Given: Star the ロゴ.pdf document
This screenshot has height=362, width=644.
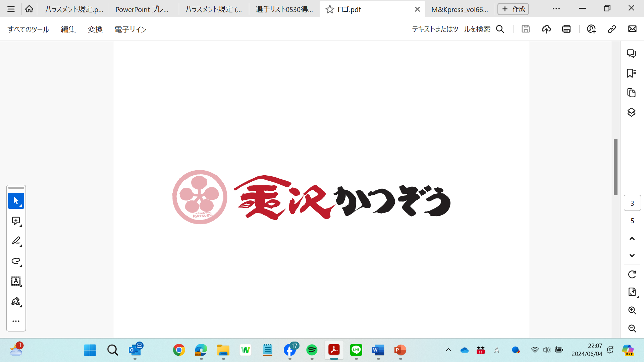Looking at the screenshot, I should point(330,9).
